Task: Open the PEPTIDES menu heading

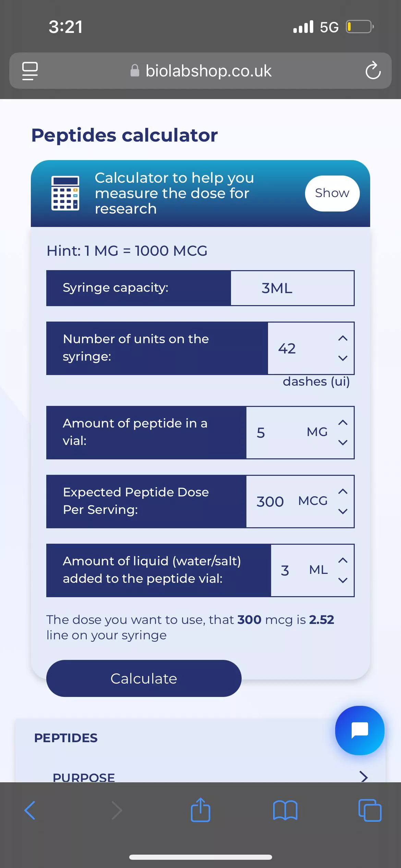Action: click(66, 738)
